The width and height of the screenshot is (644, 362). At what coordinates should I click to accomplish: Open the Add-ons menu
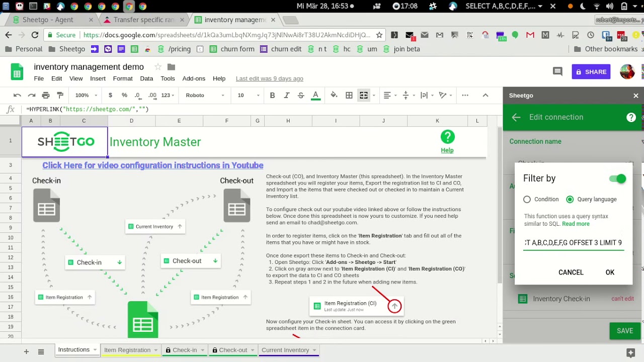194,78
